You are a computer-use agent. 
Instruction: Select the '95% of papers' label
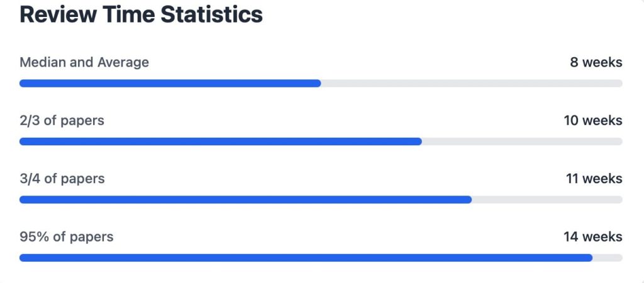(x=67, y=238)
